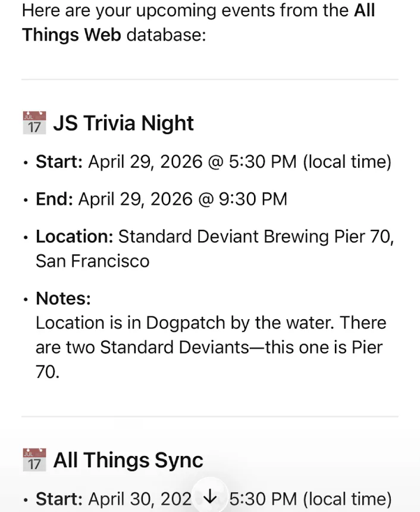Viewport: 420px width, 512px height.
Task: Select the Notes section of JS Trivia Night
Action: pyautogui.click(x=63, y=298)
